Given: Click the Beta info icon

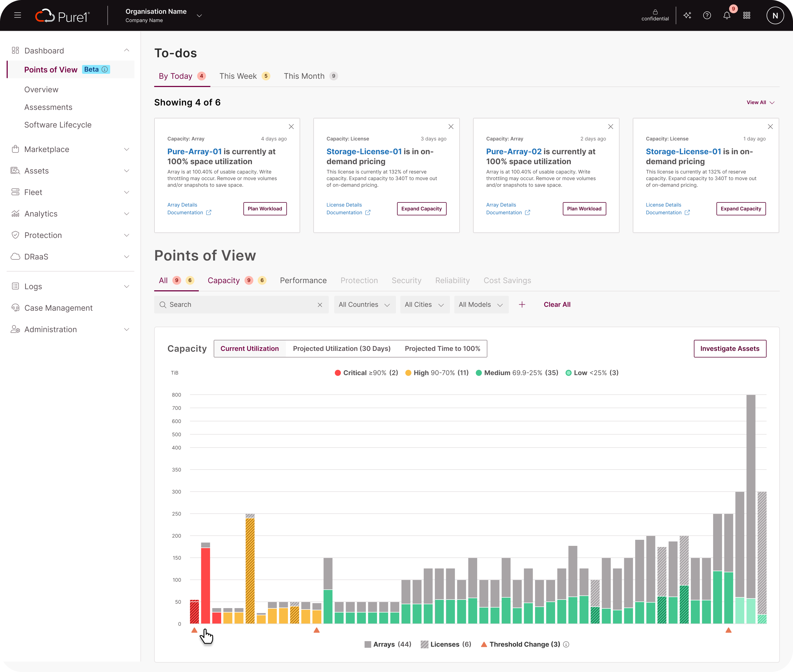Looking at the screenshot, I should tap(105, 69).
